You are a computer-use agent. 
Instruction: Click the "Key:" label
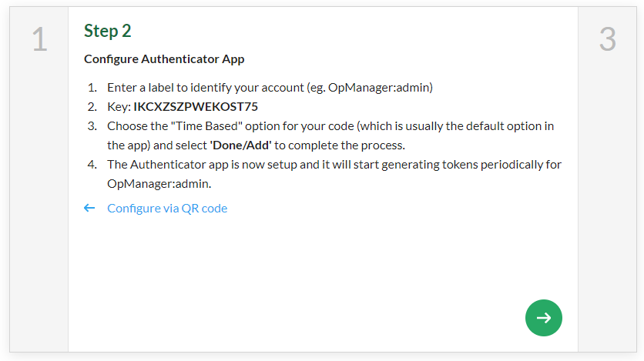pos(119,107)
